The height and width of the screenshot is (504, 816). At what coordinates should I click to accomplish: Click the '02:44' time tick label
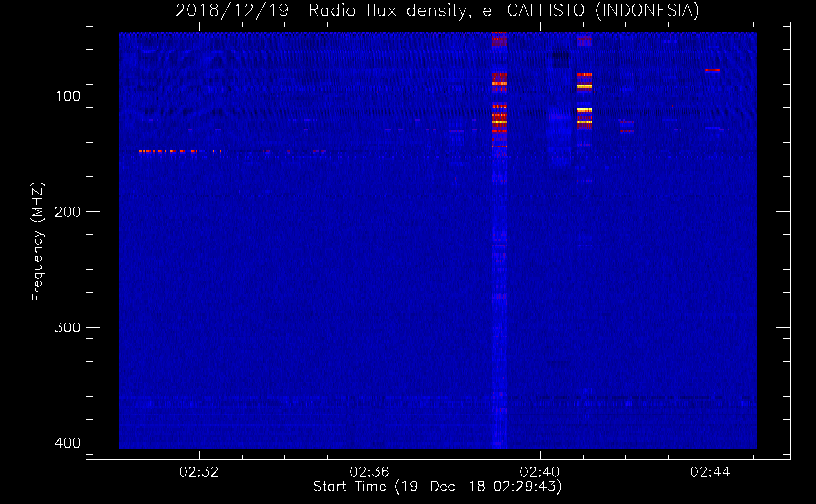pyautogui.click(x=711, y=472)
